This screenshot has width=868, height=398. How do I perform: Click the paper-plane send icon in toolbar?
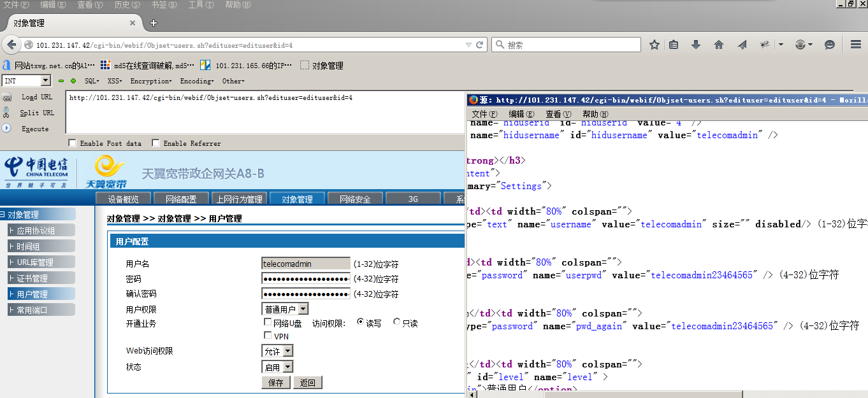(x=742, y=45)
